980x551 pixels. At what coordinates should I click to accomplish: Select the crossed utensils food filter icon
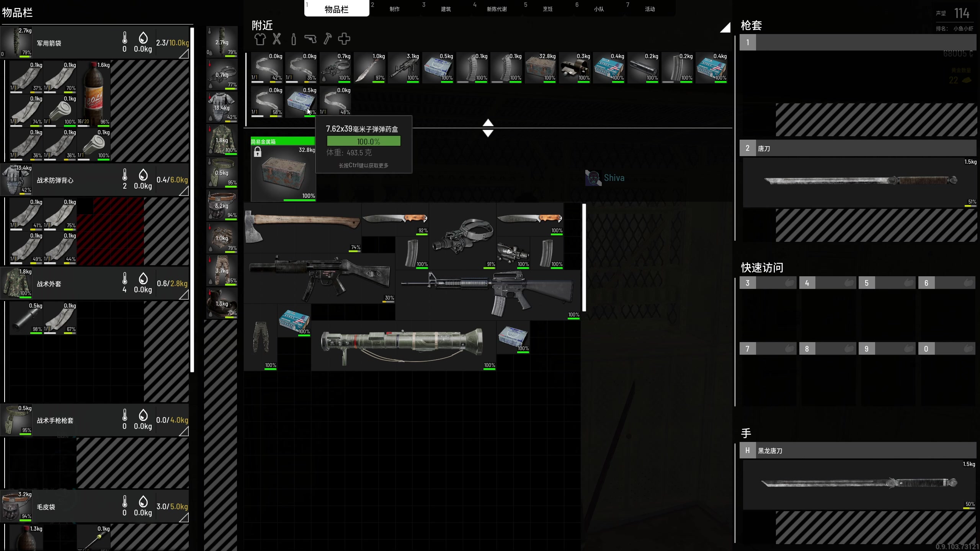(277, 39)
